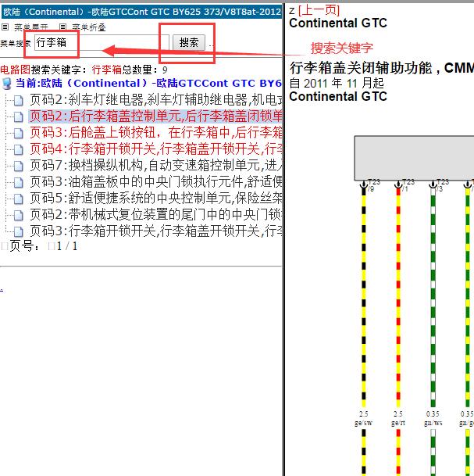Click the 搜索 search button

click(189, 42)
